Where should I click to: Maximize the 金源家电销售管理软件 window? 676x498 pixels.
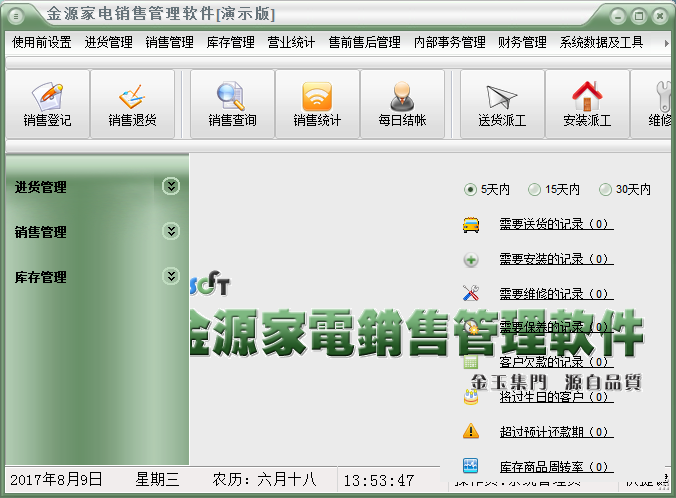639,16
